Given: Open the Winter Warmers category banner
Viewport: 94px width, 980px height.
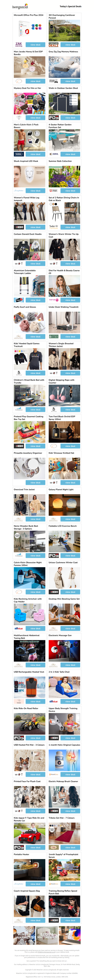Looking at the screenshot, I should point(24,936).
